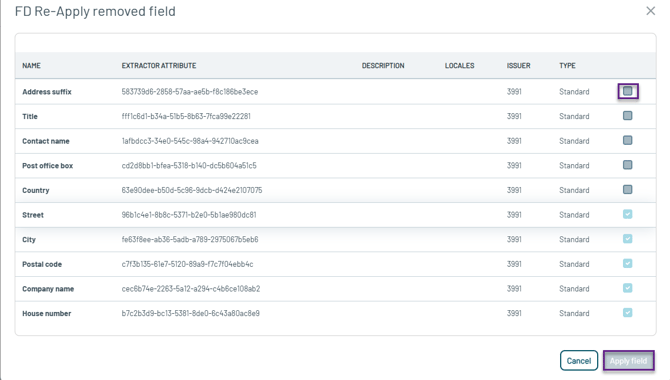
Task: Check the Contact name row checkbox
Action: [627, 140]
